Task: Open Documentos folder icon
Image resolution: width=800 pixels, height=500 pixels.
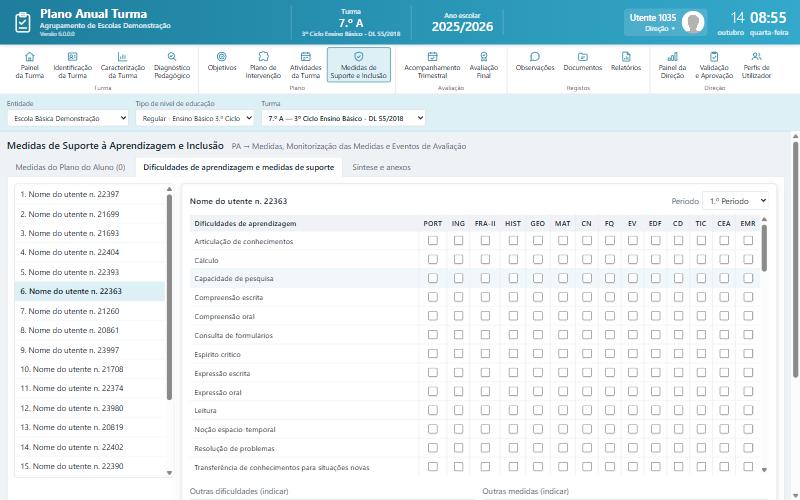Action: 583,57
